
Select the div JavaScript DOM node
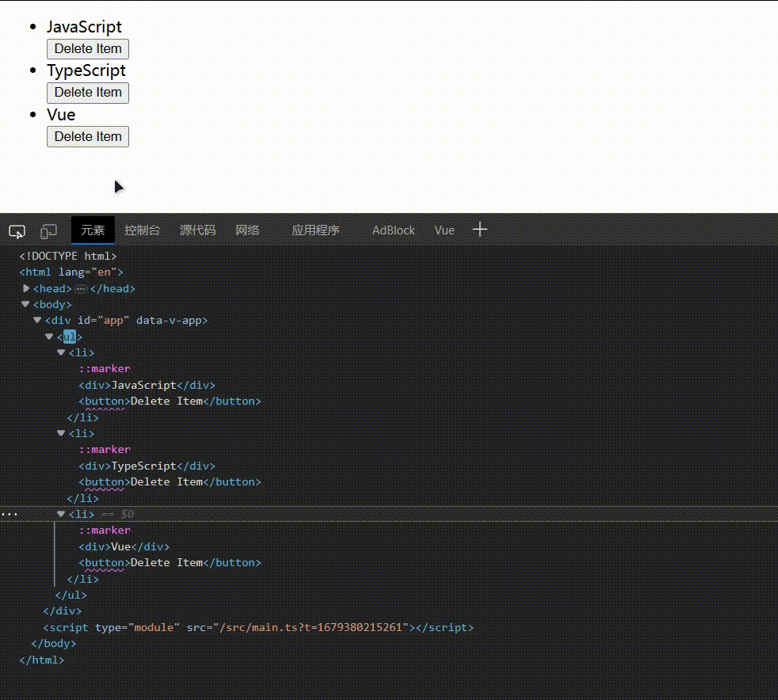point(147,385)
